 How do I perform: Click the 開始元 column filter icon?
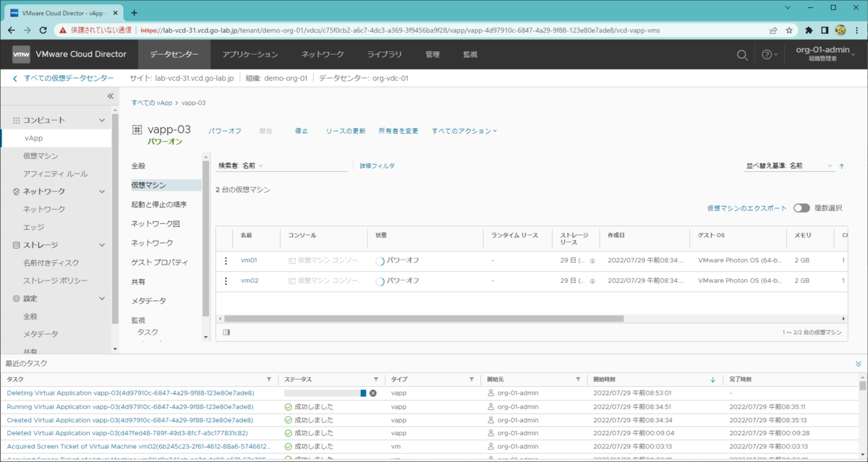[x=578, y=379]
